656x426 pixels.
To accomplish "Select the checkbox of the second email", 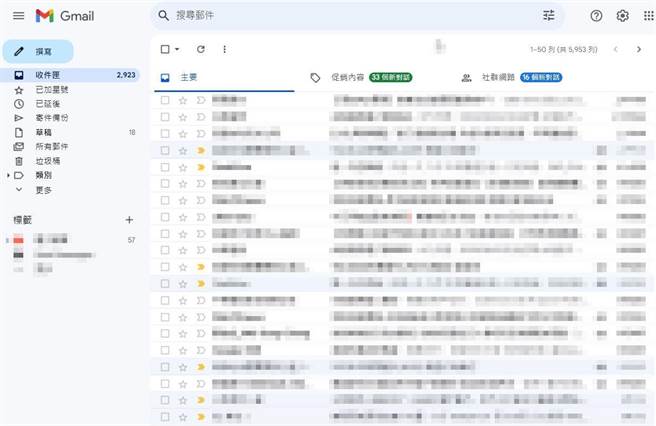I will click(165, 117).
